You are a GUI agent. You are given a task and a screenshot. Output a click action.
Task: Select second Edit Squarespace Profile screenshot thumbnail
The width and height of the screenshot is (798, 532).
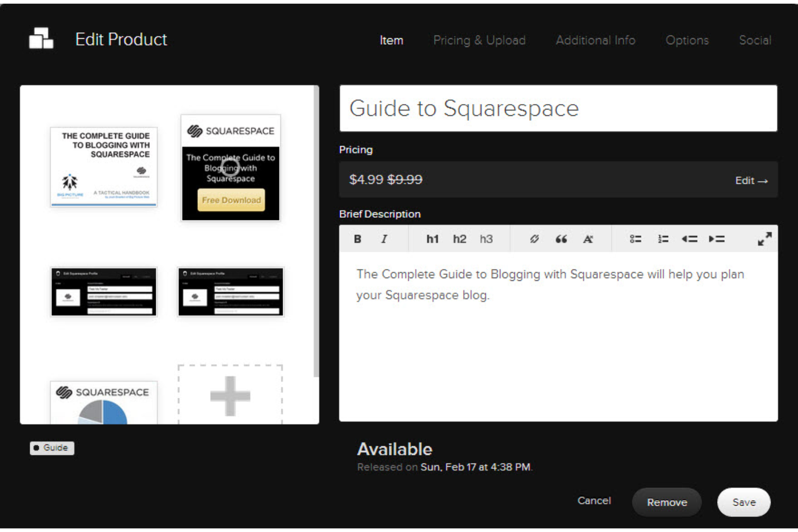pos(231,292)
